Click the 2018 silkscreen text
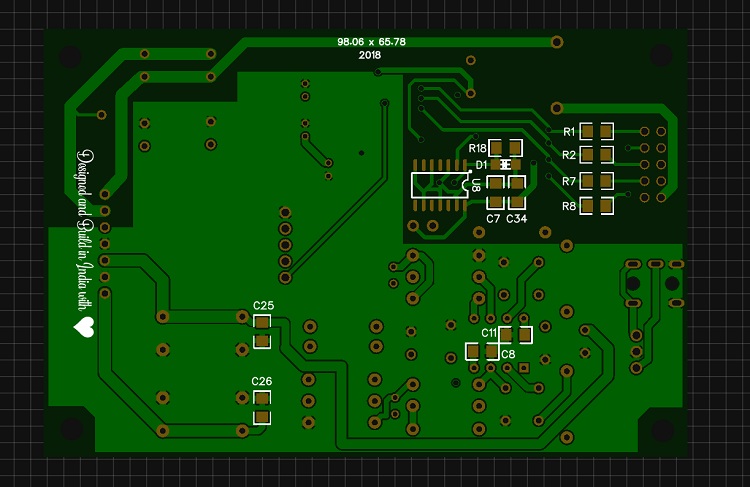The image size is (750, 487). [370, 55]
